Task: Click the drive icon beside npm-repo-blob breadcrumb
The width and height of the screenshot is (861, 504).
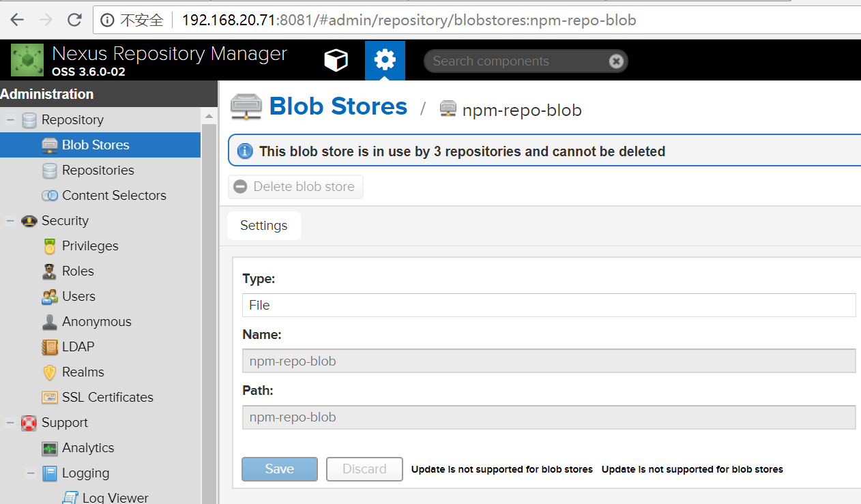Action: click(448, 109)
